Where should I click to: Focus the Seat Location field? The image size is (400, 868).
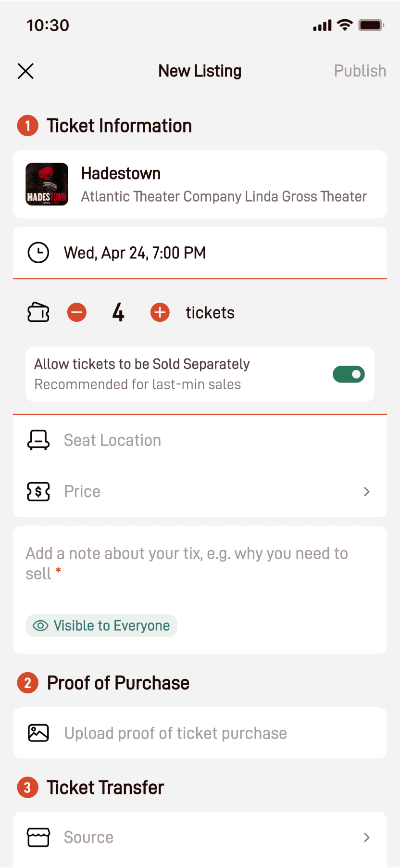[200, 440]
